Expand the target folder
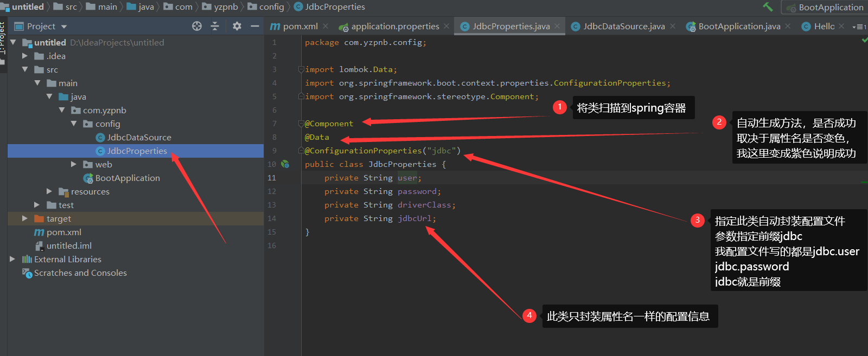Image resolution: width=868 pixels, height=356 pixels. [25, 218]
